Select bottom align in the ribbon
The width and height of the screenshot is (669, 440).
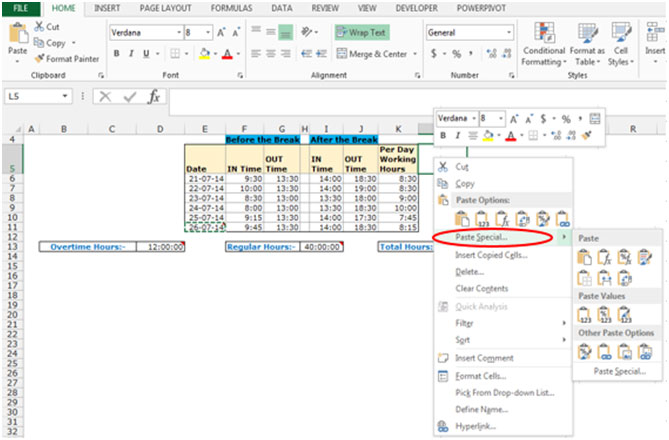coord(285,32)
